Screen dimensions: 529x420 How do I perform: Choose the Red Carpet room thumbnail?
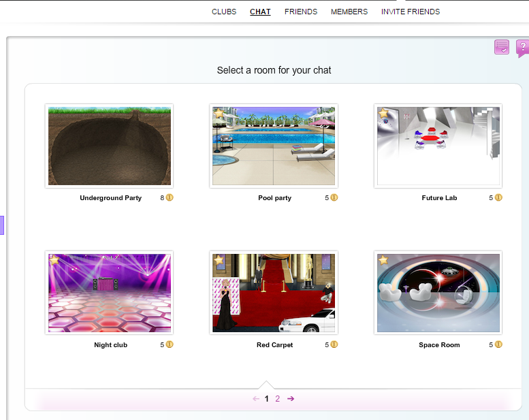pos(274,293)
